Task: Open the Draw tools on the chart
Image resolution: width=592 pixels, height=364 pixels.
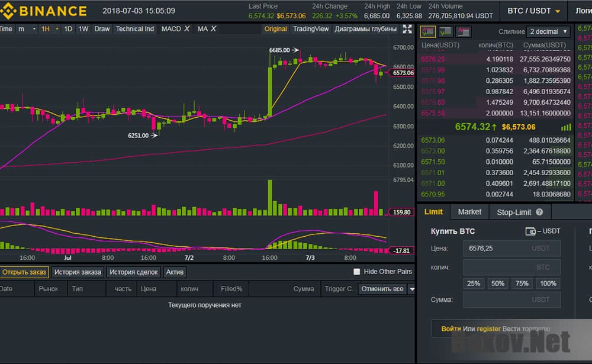Action: (x=102, y=28)
